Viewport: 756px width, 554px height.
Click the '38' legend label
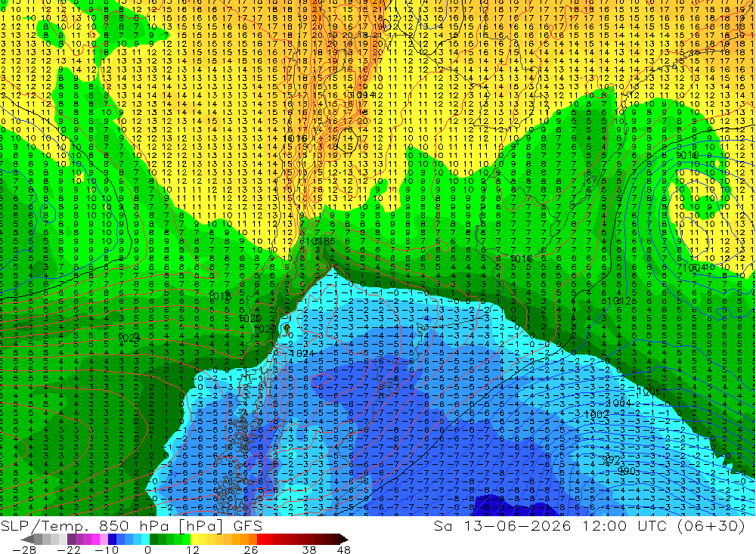point(309,549)
